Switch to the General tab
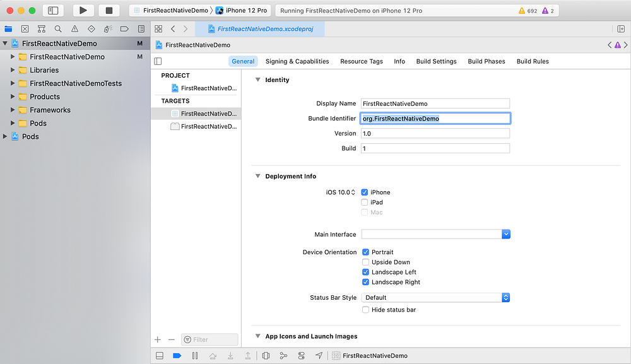This screenshot has width=631, height=364. [x=243, y=61]
